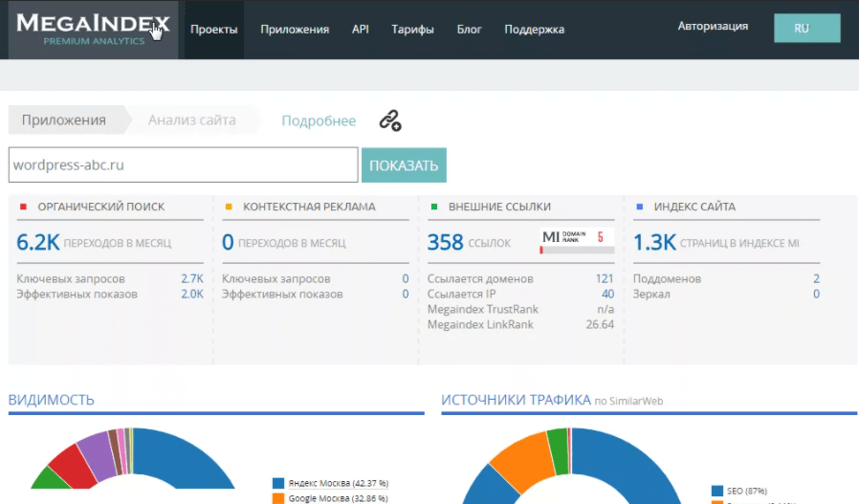
Task: Click the Яндекс Москва blue legend swatch
Action: pyautogui.click(x=278, y=483)
